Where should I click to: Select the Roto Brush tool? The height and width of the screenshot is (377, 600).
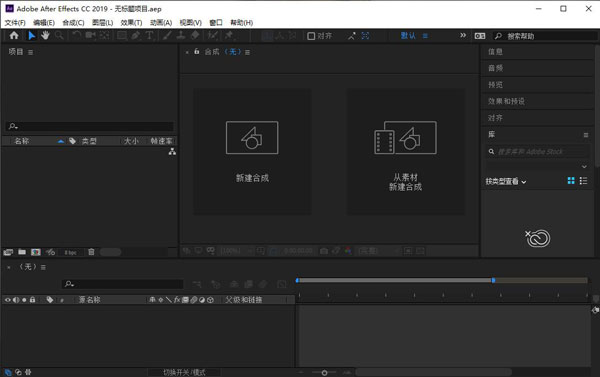(x=212, y=36)
